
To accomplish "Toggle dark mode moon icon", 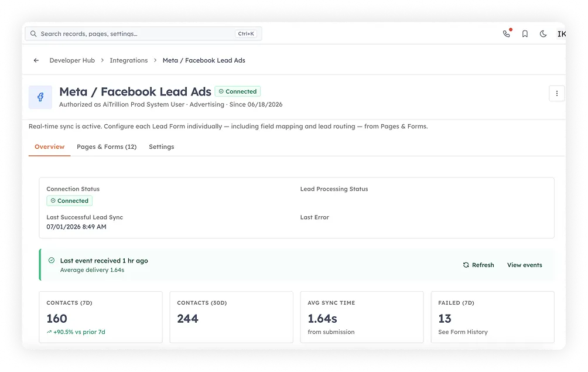I will (543, 34).
